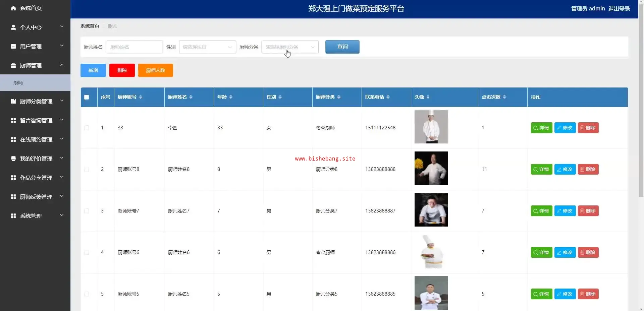Click the 厨师管理 briefcase icon
The image size is (644, 311).
pyautogui.click(x=13, y=65)
